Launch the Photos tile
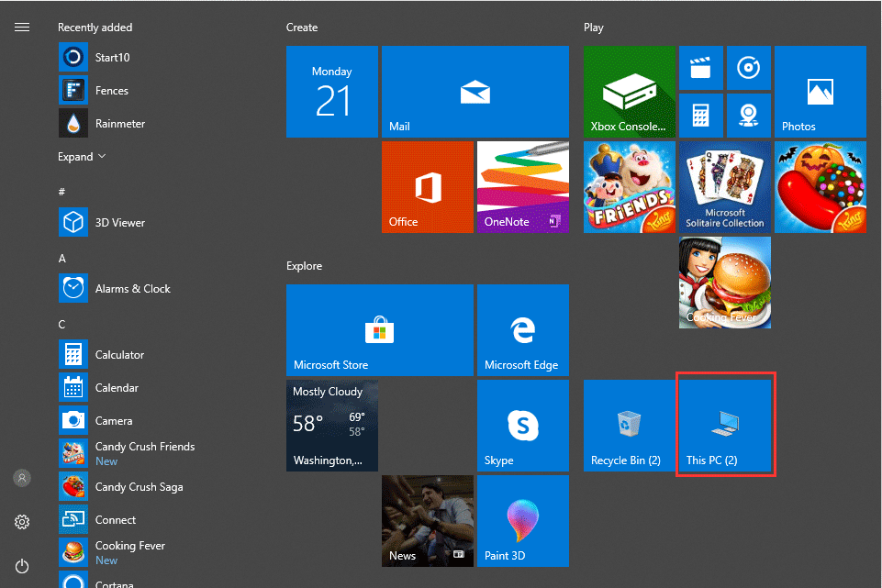The image size is (882, 588). [x=821, y=92]
